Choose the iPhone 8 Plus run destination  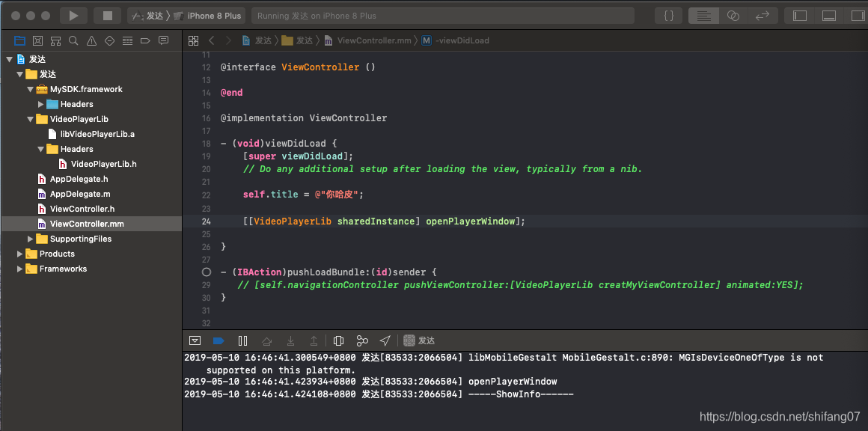208,16
